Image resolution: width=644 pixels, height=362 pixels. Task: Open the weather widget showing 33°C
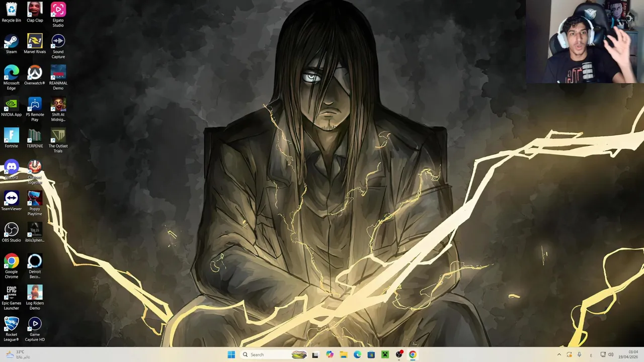click(x=18, y=354)
